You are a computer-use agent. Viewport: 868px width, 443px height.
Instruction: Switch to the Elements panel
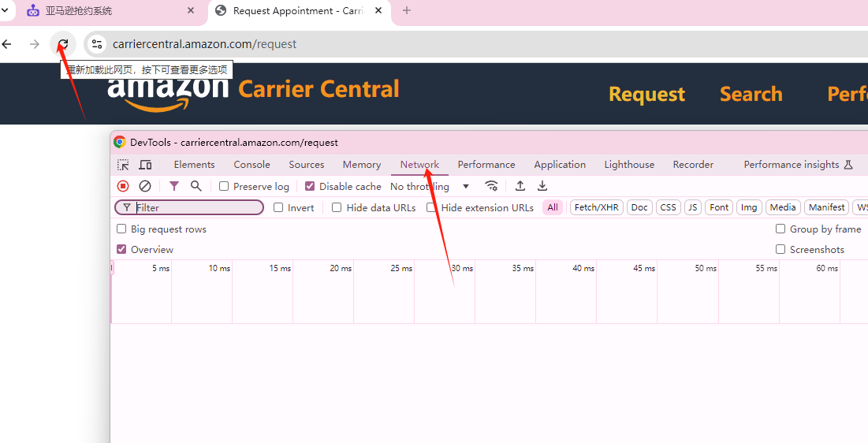pyautogui.click(x=194, y=165)
